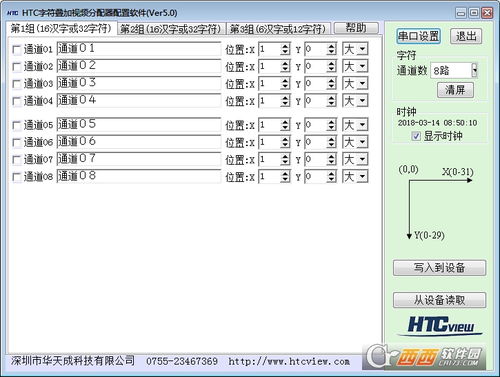This screenshot has width=500, height=377.
Task: Open font size dropdown for 通道07
Action: click(x=362, y=159)
